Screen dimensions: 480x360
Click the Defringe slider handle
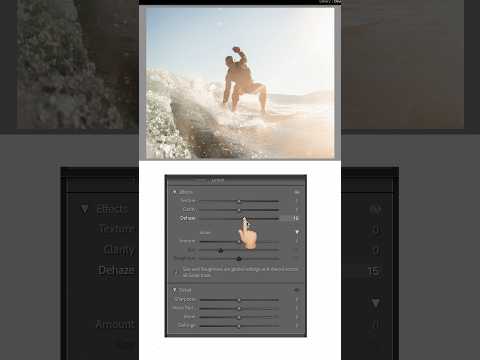[239, 326]
